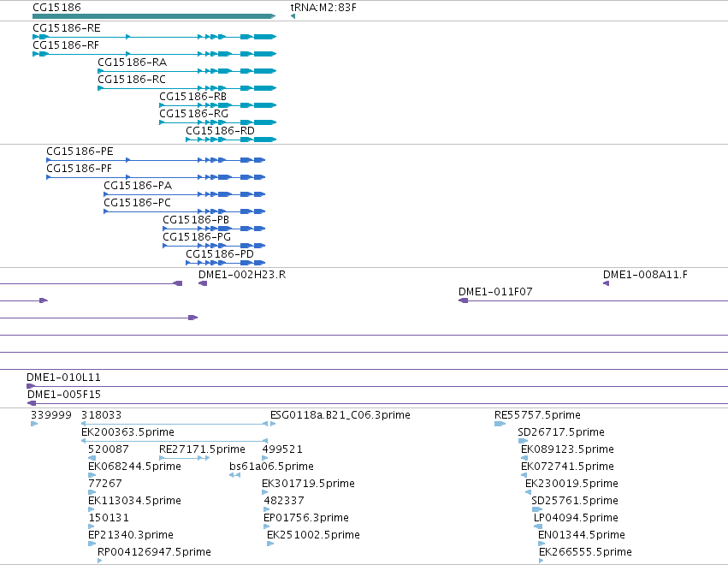
Task: Click the DME1-010L11 clone label
Action: (63, 378)
